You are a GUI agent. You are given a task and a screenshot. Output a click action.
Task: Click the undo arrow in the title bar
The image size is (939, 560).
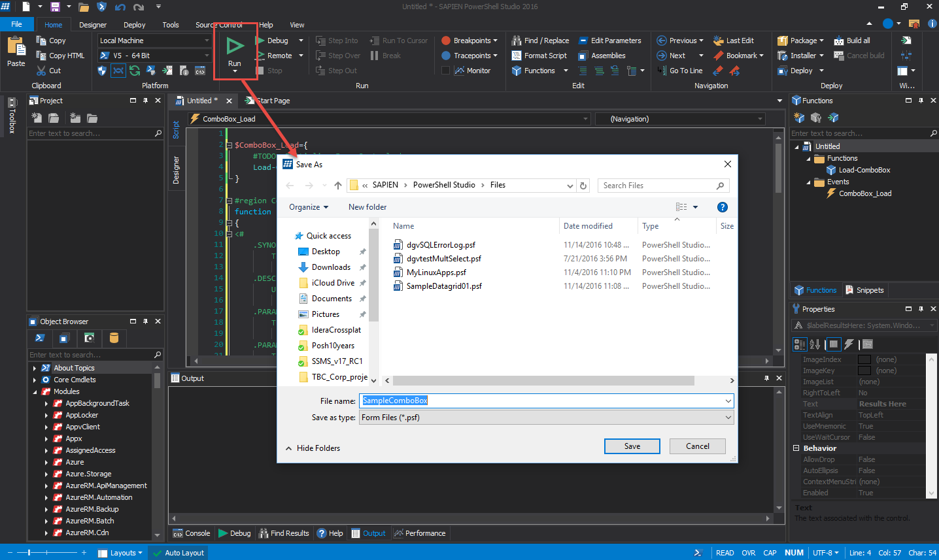[120, 7]
